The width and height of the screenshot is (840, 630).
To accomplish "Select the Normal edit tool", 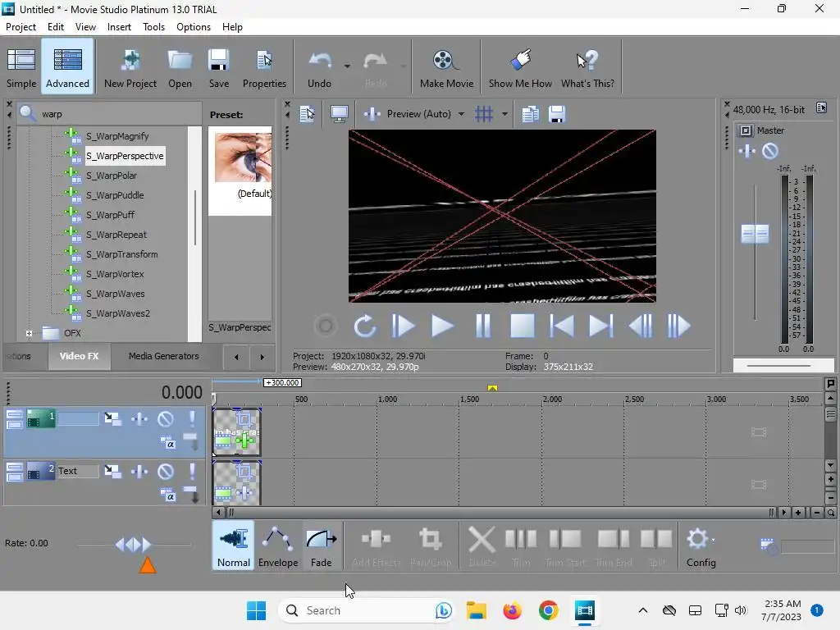I will click(233, 546).
